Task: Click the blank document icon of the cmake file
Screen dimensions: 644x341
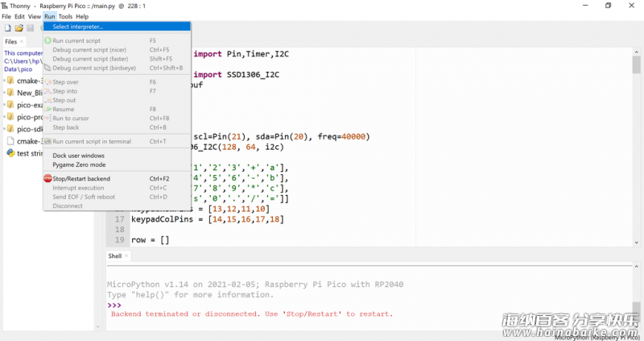Action: point(10,141)
